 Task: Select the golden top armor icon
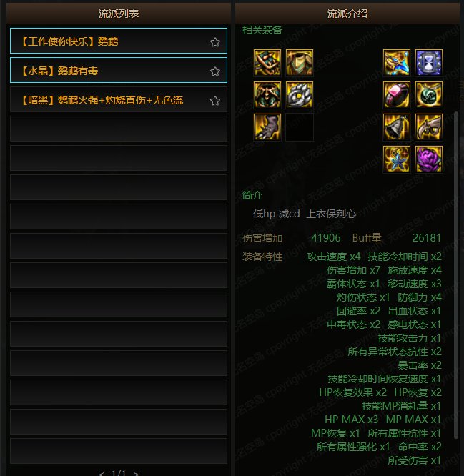pos(299,63)
